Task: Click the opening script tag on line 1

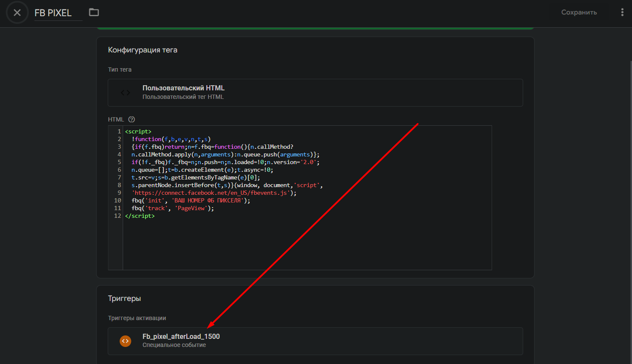Action: [138, 131]
